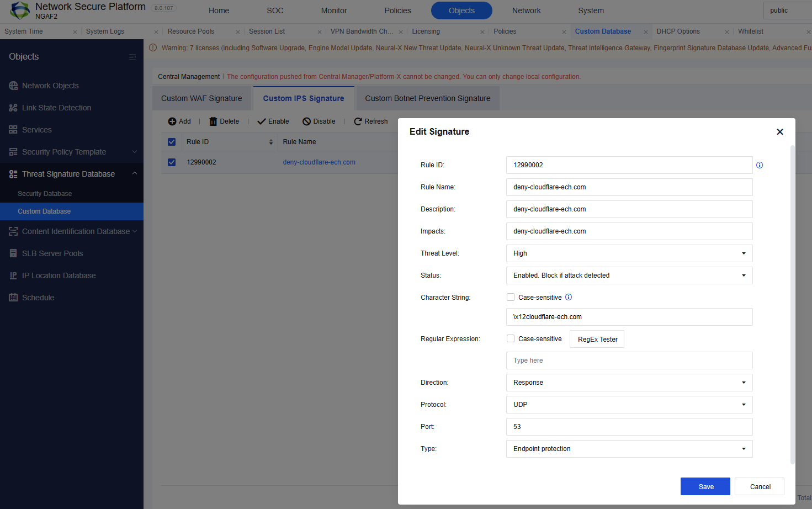The height and width of the screenshot is (509, 812).
Task: Click the Save button
Action: (x=705, y=486)
